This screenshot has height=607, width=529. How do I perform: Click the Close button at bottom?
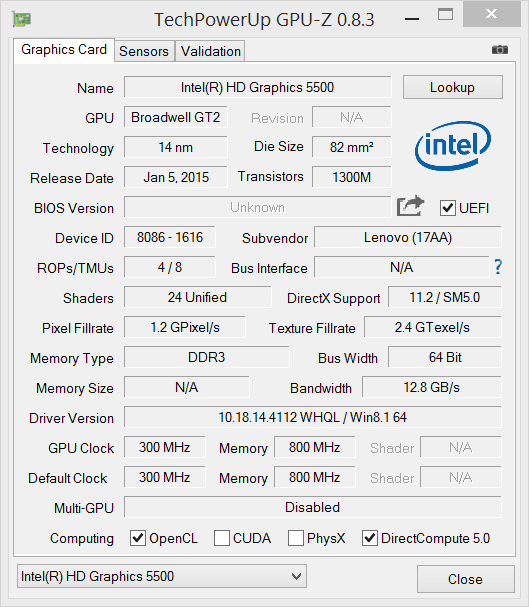click(466, 579)
